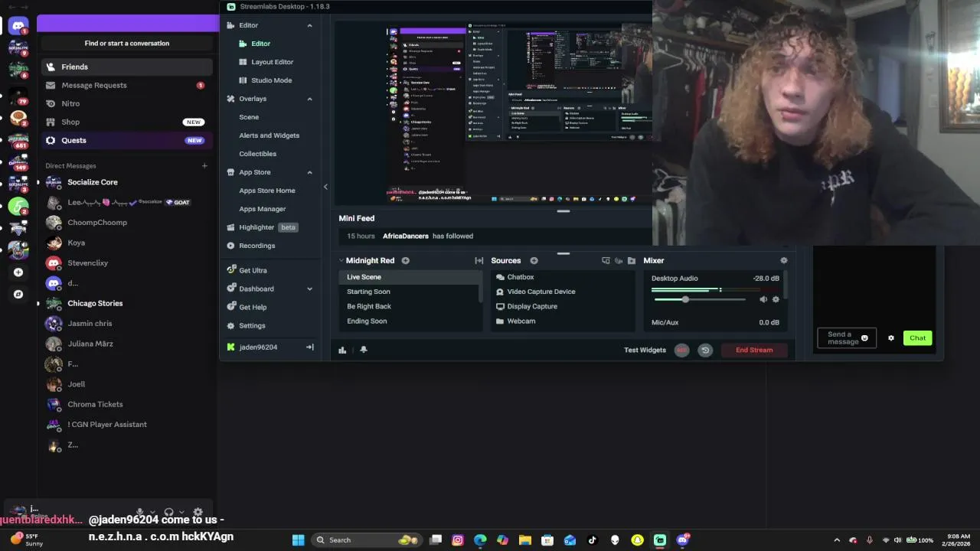Viewport: 980px width, 551px height.
Task: Open Snapchat from the taskbar
Action: [x=637, y=540]
